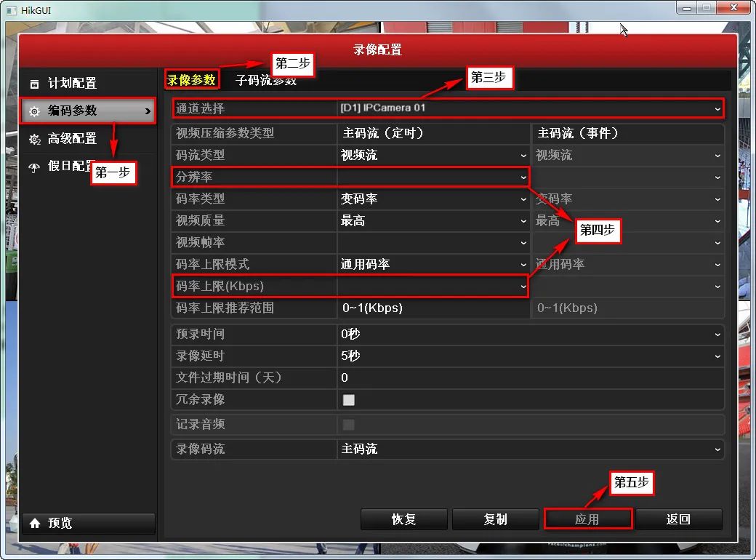The height and width of the screenshot is (560, 756).
Task: Click the calendar icon beside 计划配置
Action: pyautogui.click(x=34, y=84)
